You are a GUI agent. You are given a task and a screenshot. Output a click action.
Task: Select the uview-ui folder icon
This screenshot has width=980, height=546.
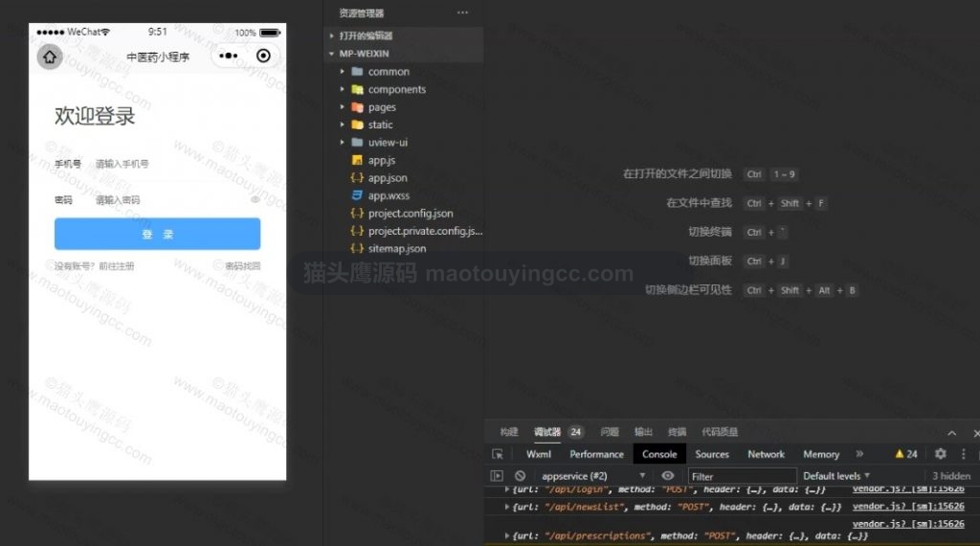pos(358,142)
